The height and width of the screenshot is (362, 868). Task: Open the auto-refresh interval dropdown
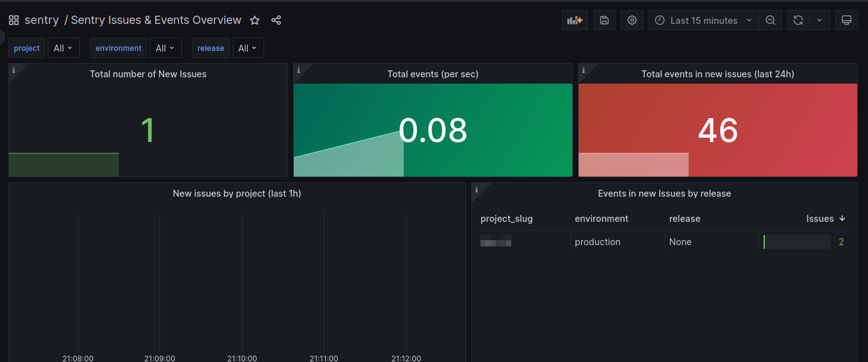pyautogui.click(x=819, y=19)
